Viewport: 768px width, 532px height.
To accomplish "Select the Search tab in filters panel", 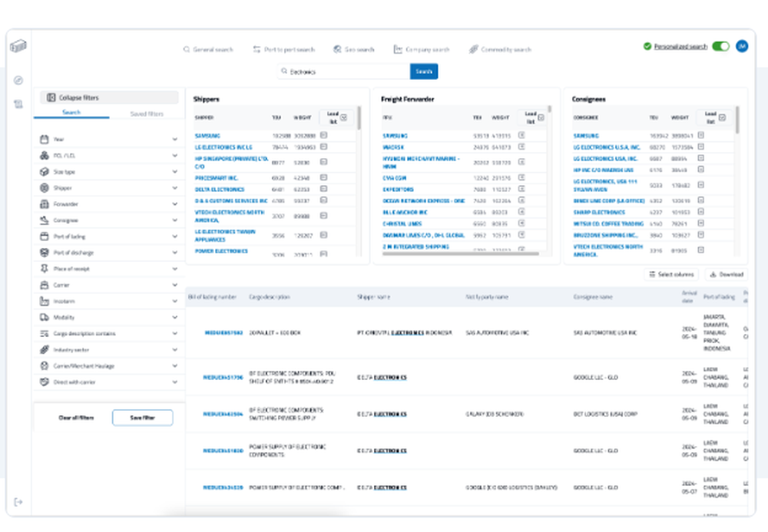I will click(71, 113).
